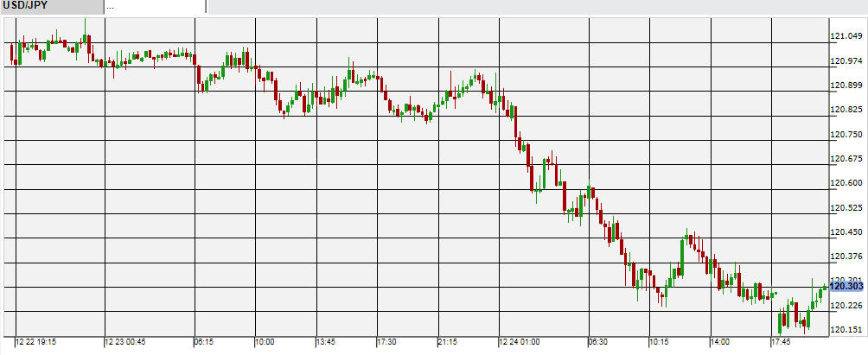Screen dimensions: 868x355
Task: Click the 120.899 price axis label
Action: click(x=846, y=86)
